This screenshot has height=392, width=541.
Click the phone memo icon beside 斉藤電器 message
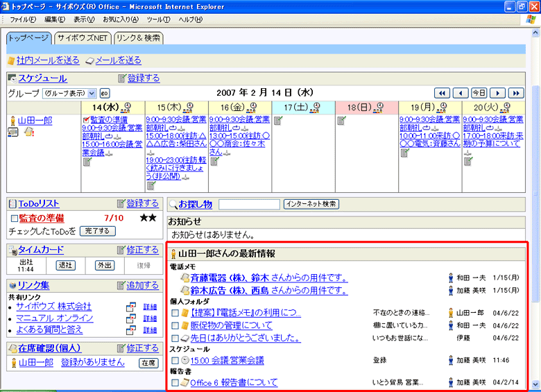(185, 278)
